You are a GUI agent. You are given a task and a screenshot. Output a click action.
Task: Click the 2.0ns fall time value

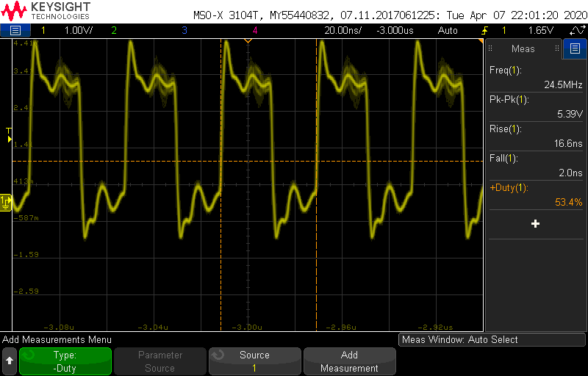(x=571, y=173)
